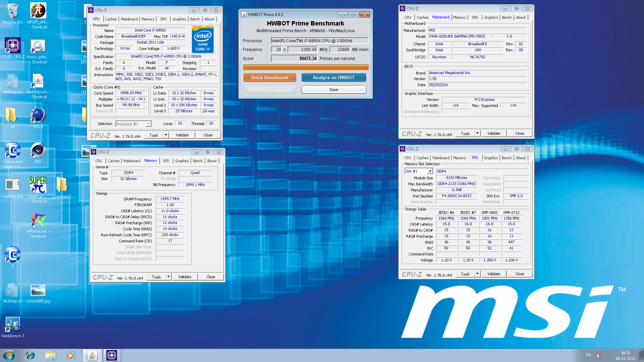Click the Score field 10472.34
Image resolution: width=644 pixels, height=362 pixels.
(x=294, y=58)
